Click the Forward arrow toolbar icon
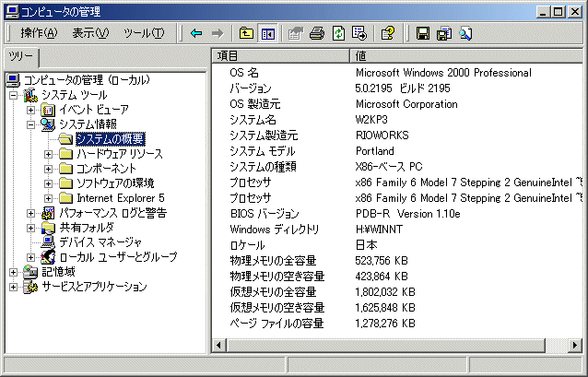The height and width of the screenshot is (377, 588). coord(218,33)
